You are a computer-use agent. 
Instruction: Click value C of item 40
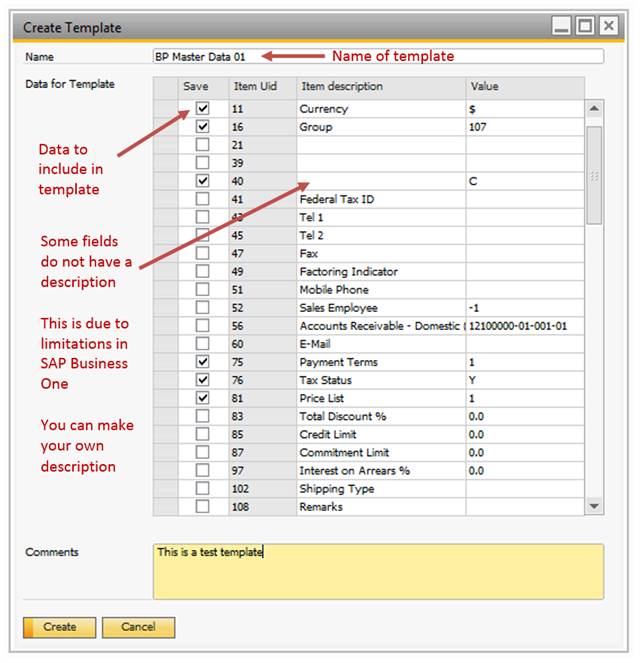click(x=525, y=181)
